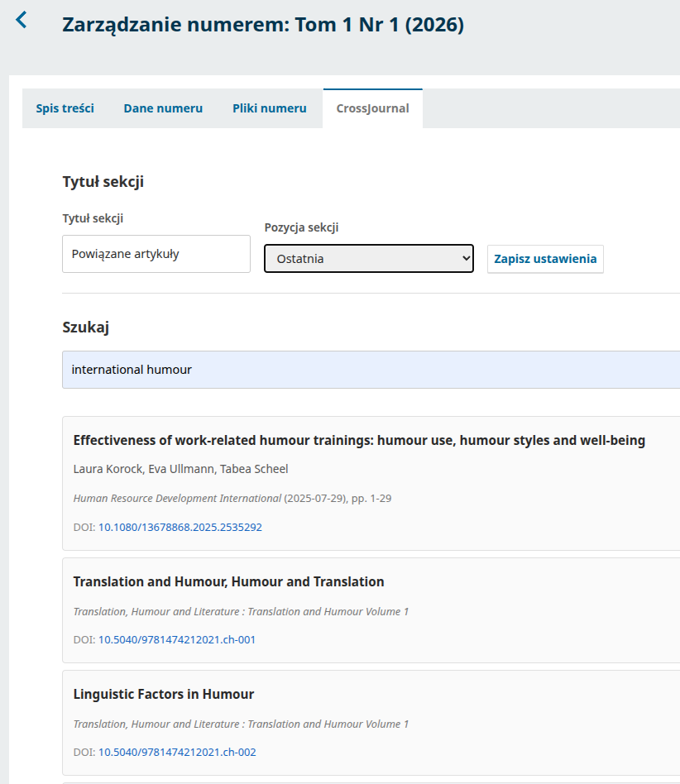Expand the Pozycja sekcji dropdown
This screenshot has height=784, width=680.
point(368,258)
